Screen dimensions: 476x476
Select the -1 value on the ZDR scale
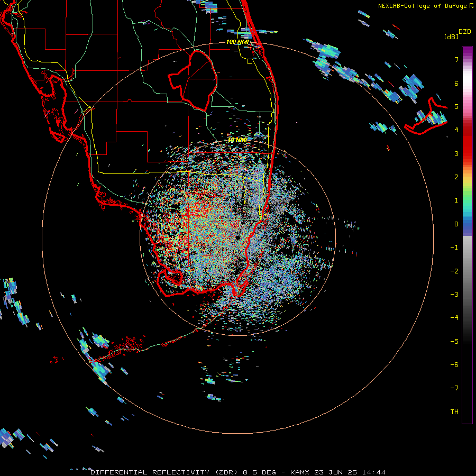coord(454,248)
